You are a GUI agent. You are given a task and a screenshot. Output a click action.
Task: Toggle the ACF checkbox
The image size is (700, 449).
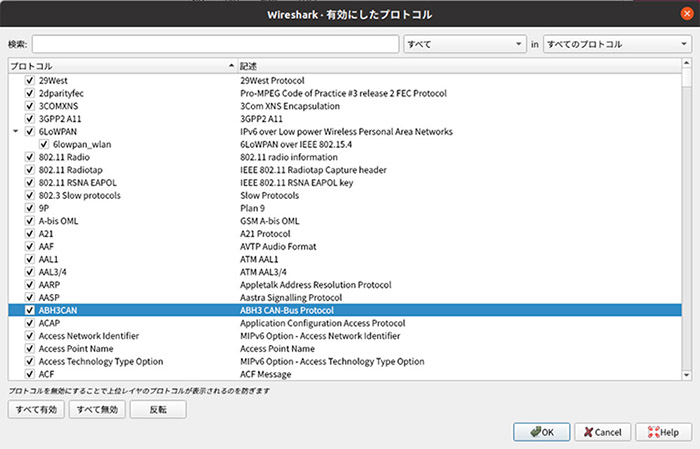[x=29, y=374]
